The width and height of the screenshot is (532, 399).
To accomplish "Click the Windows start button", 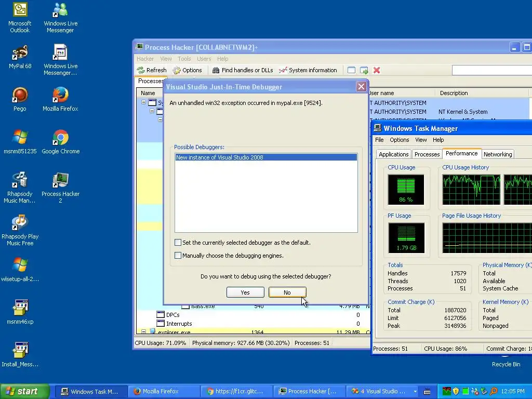I will pos(25,391).
